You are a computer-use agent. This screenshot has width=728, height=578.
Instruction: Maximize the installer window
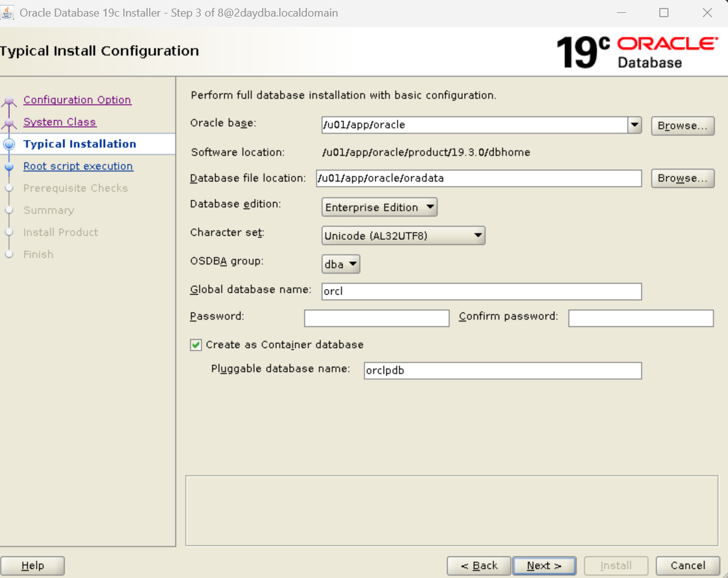pos(664,12)
